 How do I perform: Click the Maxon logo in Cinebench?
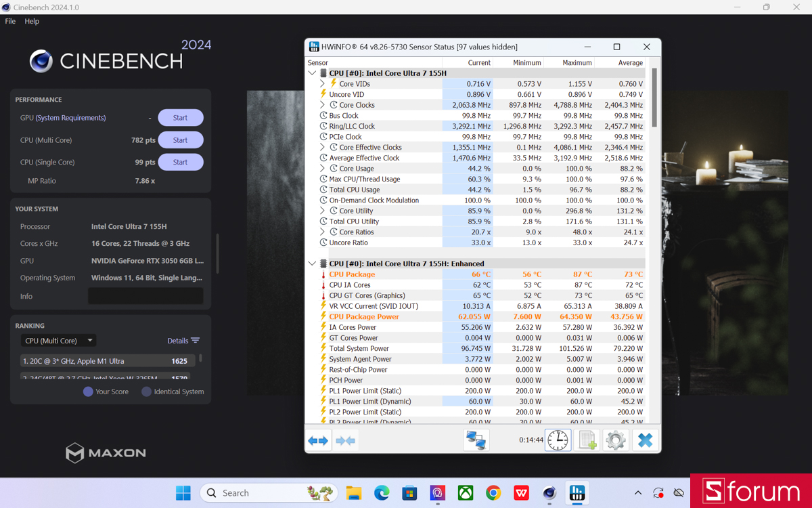click(x=106, y=454)
